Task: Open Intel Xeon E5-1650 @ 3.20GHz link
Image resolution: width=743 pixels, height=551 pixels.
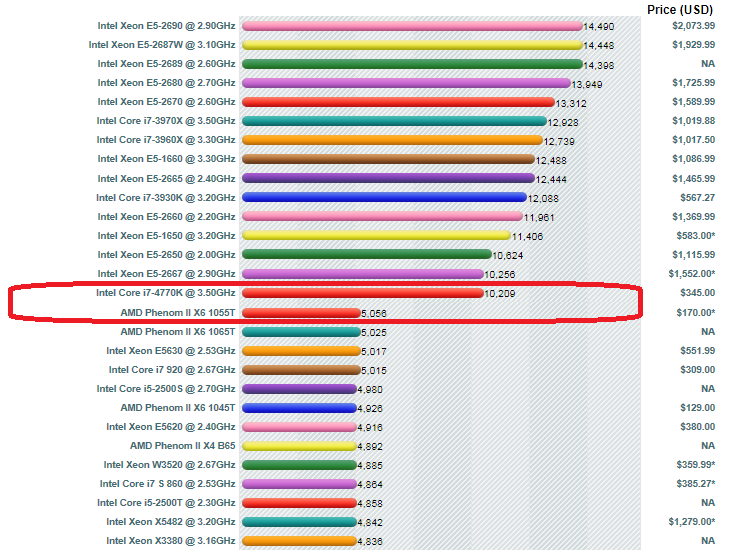Action: pos(166,235)
